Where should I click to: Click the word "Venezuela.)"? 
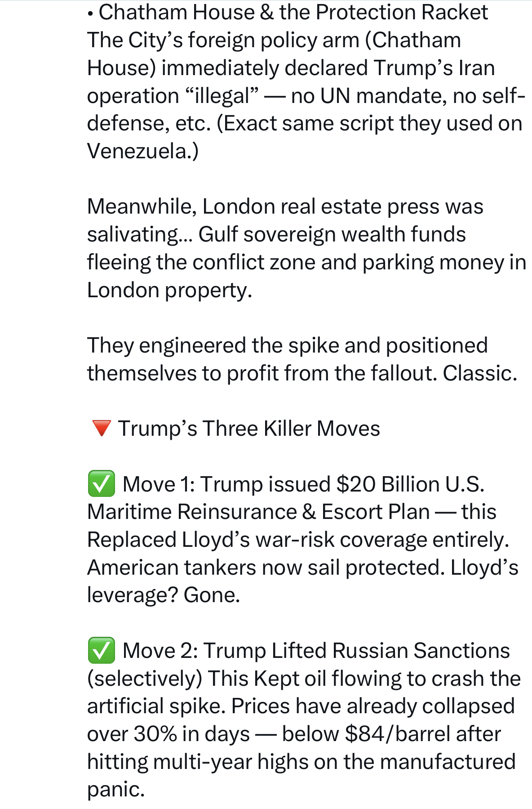click(x=142, y=151)
